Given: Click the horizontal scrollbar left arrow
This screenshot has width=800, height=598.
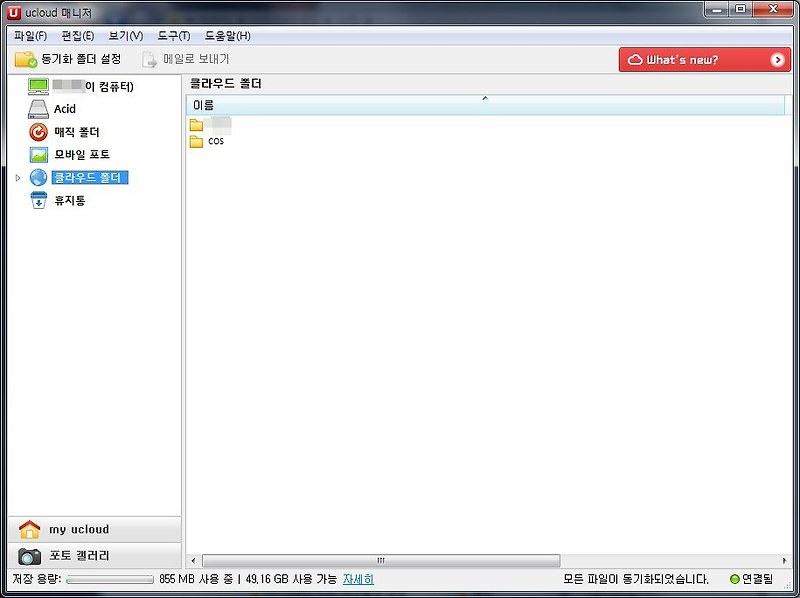Looking at the screenshot, I should point(193,560).
